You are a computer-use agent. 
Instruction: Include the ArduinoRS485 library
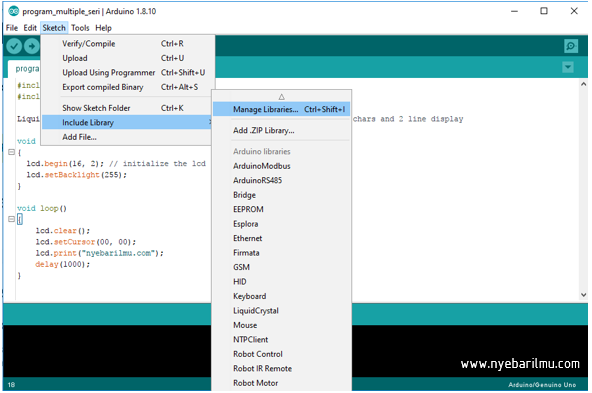click(282, 180)
